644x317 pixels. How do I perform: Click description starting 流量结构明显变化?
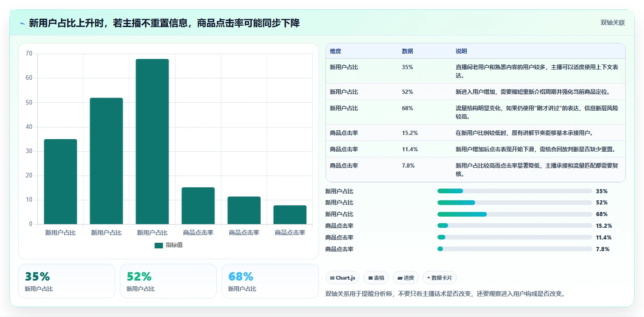coord(537,113)
